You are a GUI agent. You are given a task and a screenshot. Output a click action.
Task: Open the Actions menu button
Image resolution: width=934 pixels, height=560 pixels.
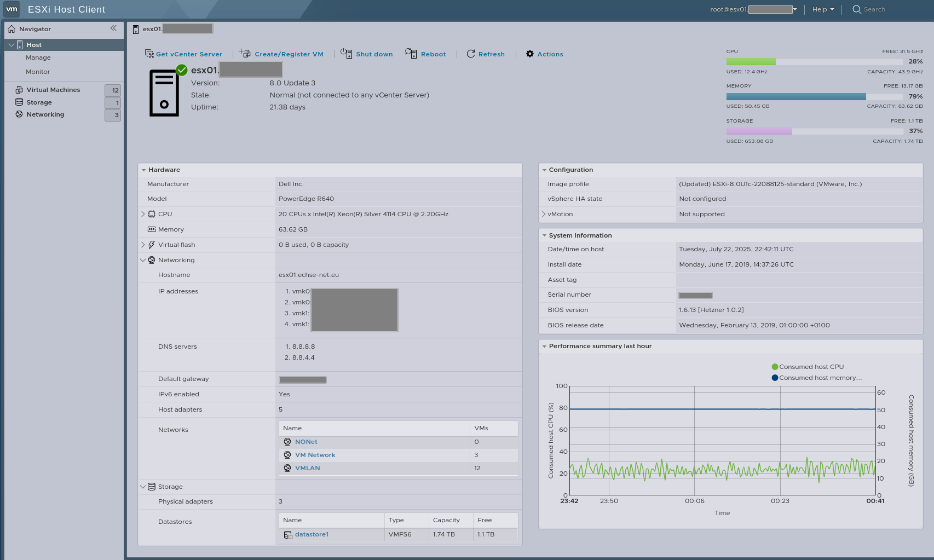(545, 54)
